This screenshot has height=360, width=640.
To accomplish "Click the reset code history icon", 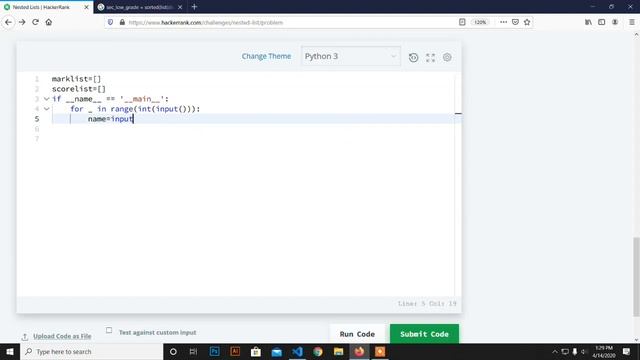I will pos(413,58).
